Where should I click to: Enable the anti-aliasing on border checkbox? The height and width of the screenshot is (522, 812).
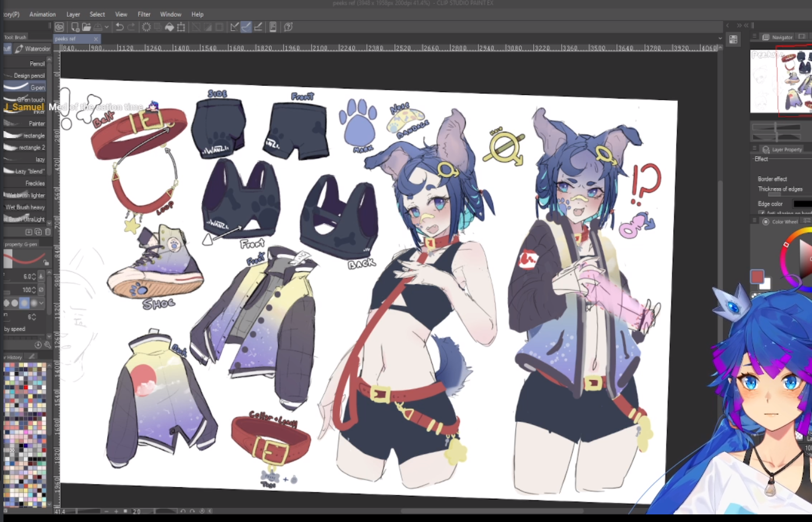click(762, 213)
